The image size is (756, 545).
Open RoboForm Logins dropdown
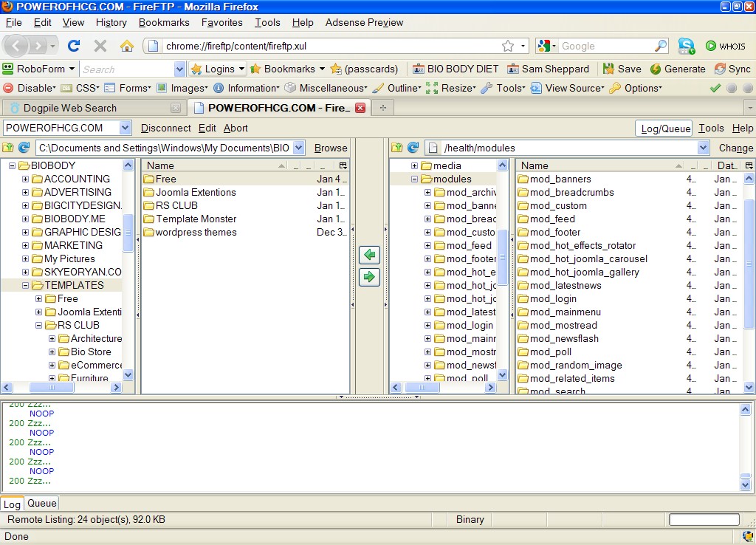pyautogui.click(x=242, y=69)
